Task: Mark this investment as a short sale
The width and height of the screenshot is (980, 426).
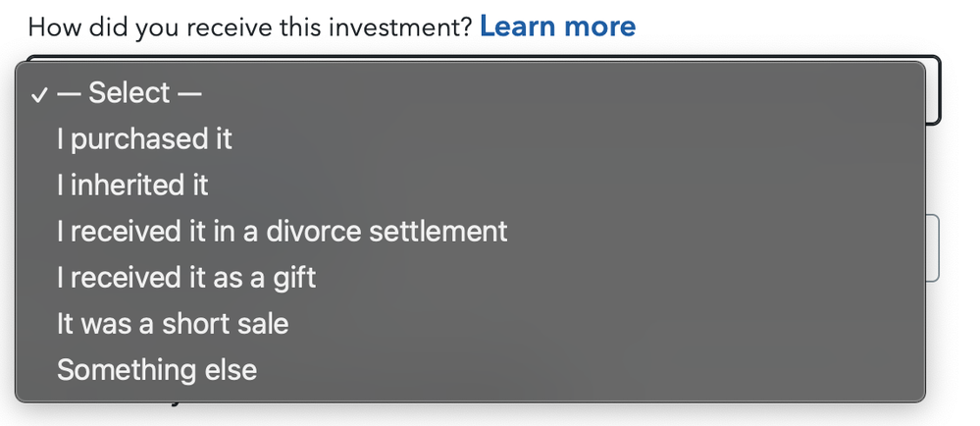Action: pyautogui.click(x=470, y=324)
